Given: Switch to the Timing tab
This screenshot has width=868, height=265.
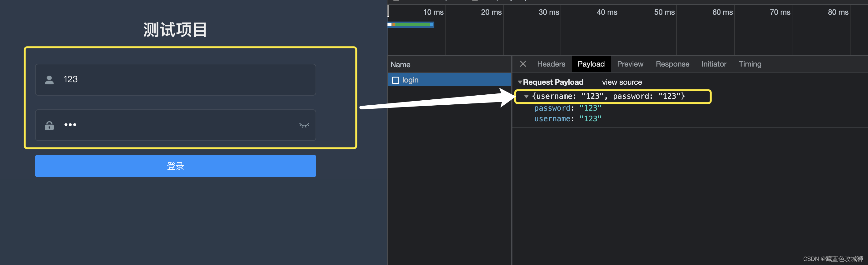Looking at the screenshot, I should coord(750,64).
